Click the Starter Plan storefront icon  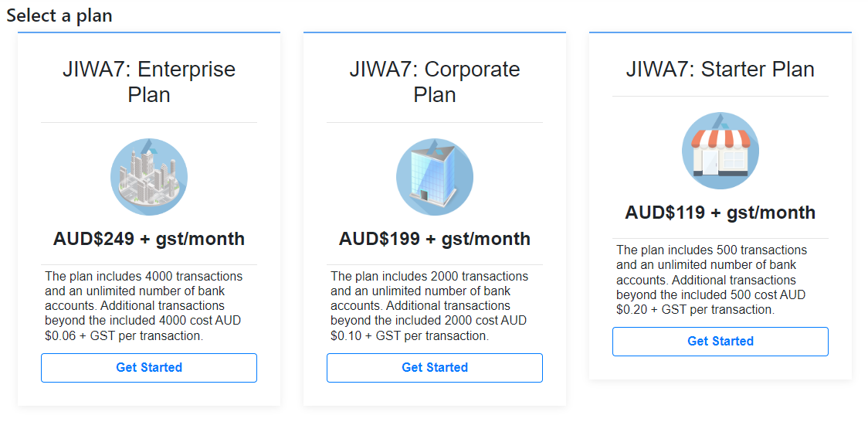(721, 151)
